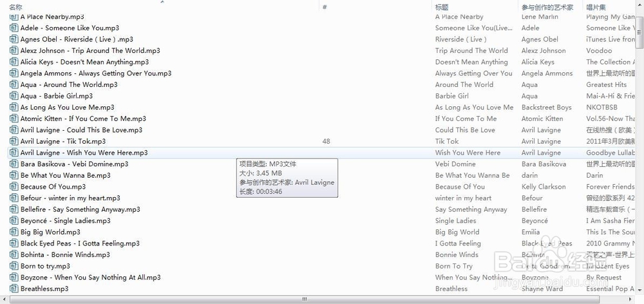Select file Aqua - Barbie Girl.mp3
The width and height of the screenshot is (644, 304).
pos(57,96)
